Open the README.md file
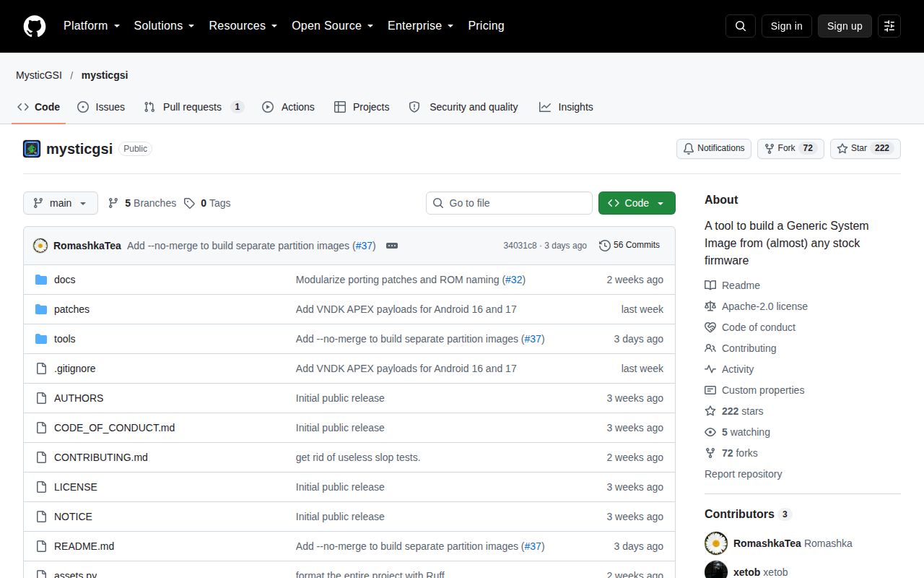This screenshot has width=924, height=578. [84, 546]
